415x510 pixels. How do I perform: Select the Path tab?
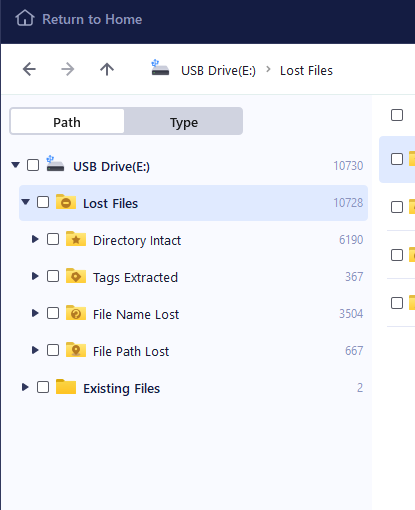67,122
